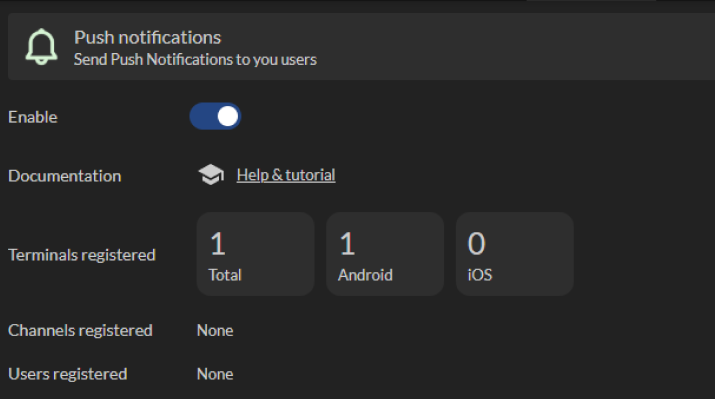
Task: Click the 1 count above Total
Action: (x=218, y=244)
